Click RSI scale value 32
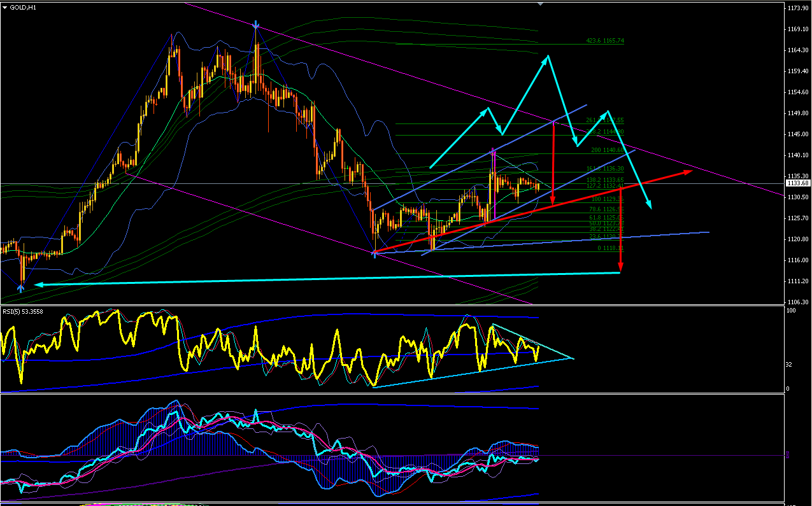 (790, 365)
